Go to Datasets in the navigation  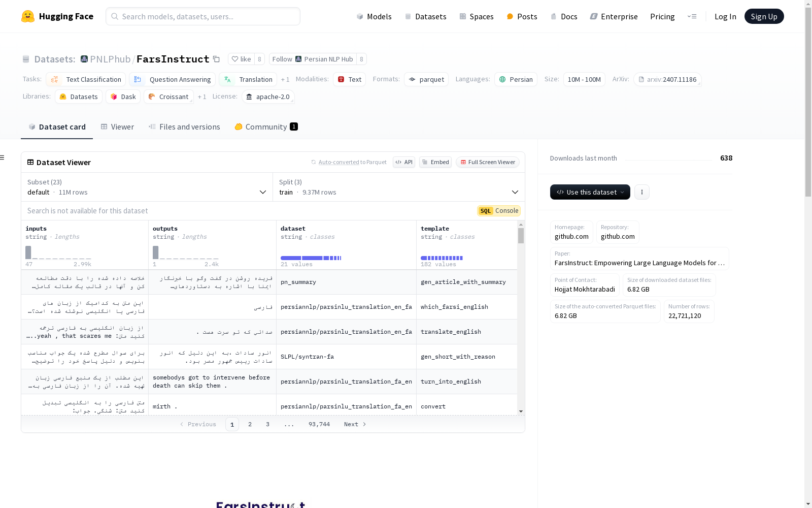(x=425, y=16)
